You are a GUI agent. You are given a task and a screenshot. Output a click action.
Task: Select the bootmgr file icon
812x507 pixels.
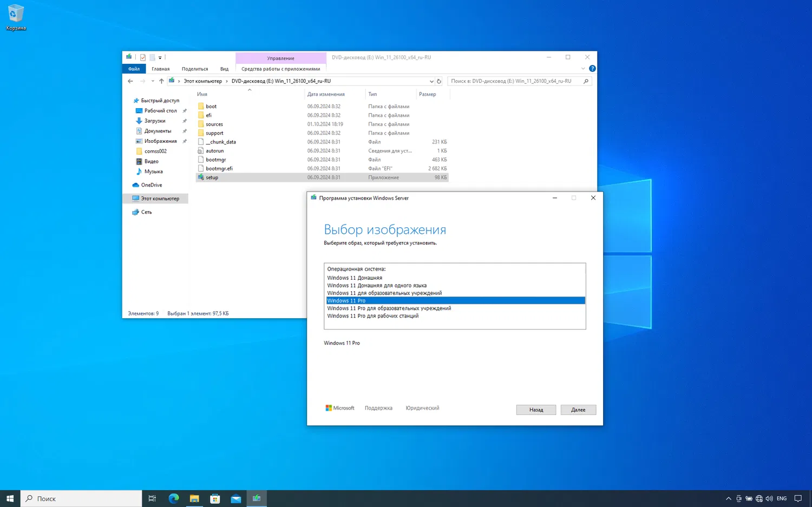[201, 160]
